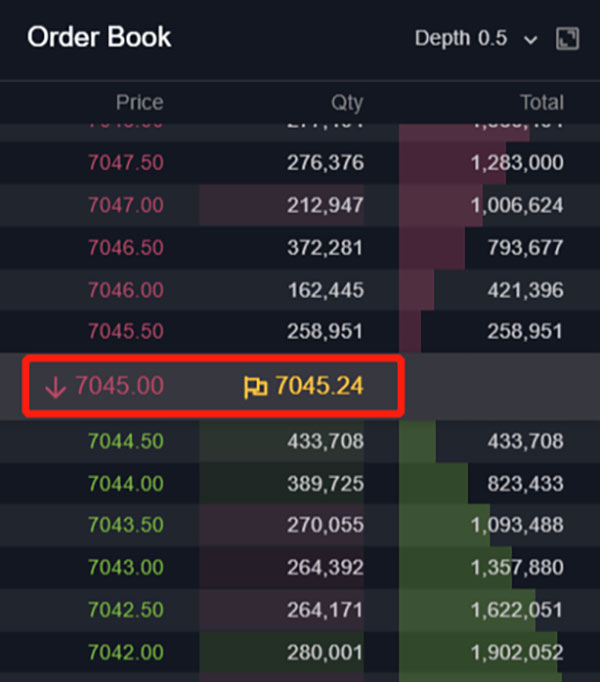
Task: Click the 264,171 quantity at 7042.50
Action: [325, 610]
